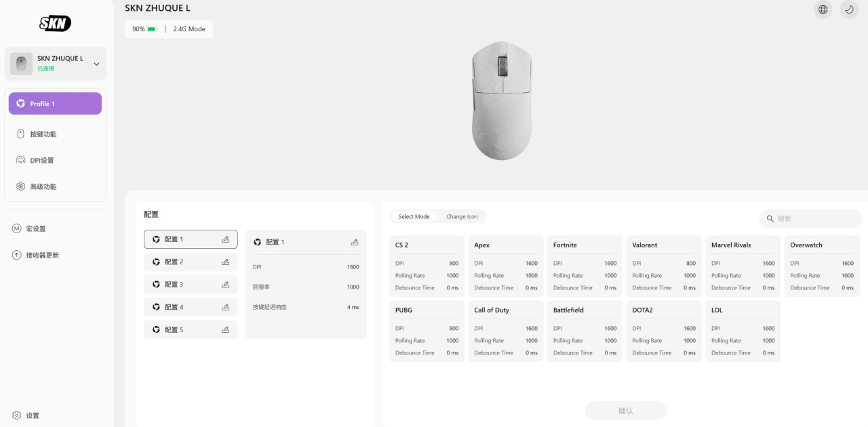Image resolution: width=868 pixels, height=427 pixels.
Task: Click the Profile 1 swirl icon
Action: pyautogui.click(x=20, y=104)
